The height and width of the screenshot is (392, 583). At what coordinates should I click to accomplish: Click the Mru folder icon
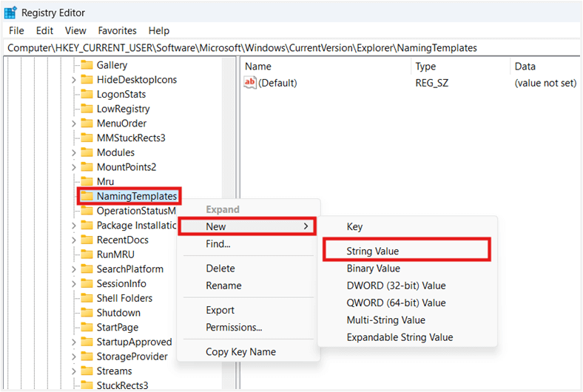tap(87, 181)
